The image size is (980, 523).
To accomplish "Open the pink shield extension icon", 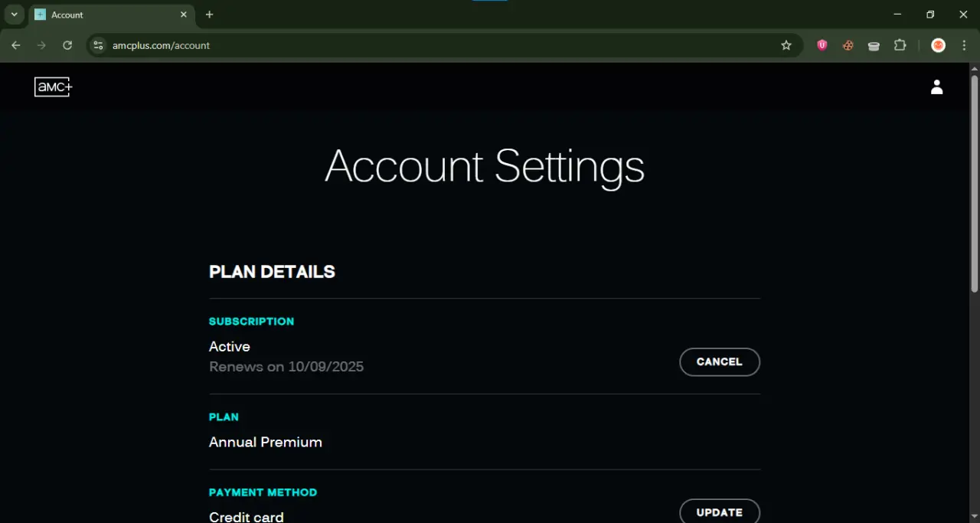I will pos(822,46).
